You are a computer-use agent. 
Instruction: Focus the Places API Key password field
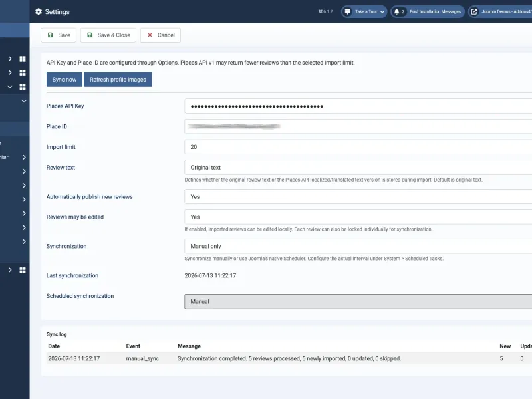(358, 106)
